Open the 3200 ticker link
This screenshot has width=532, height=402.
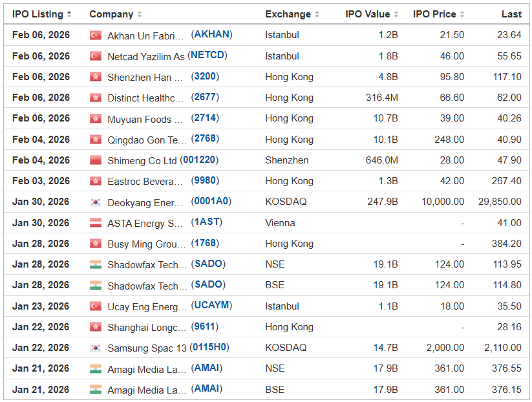tap(205, 76)
